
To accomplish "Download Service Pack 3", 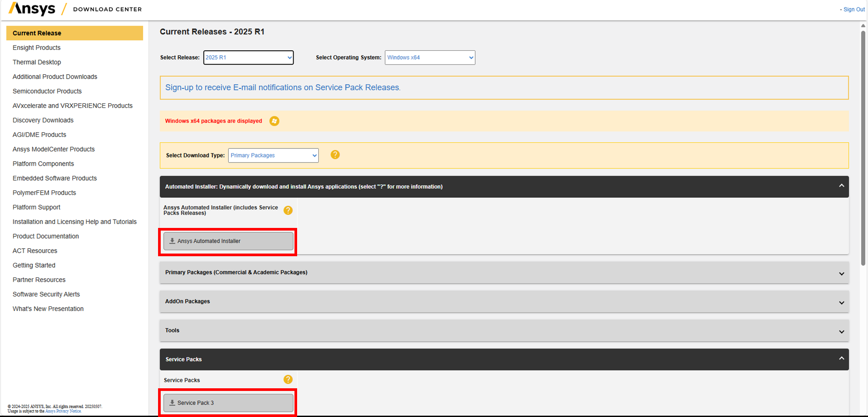I will click(228, 403).
